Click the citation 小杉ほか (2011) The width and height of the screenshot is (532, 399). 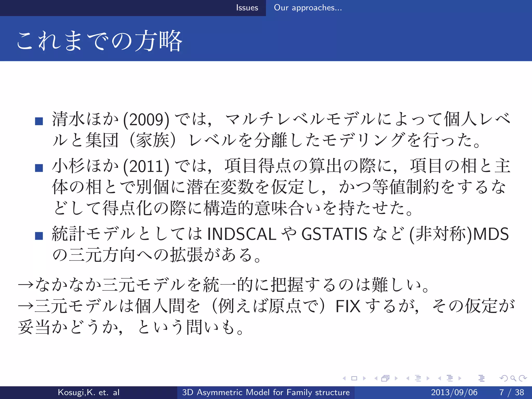(111, 166)
